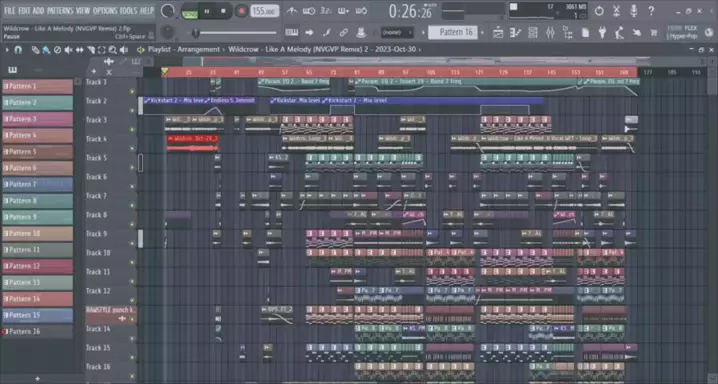Select the playlist slice tool icon
Viewport: 718px width, 384px height.
click(91, 50)
